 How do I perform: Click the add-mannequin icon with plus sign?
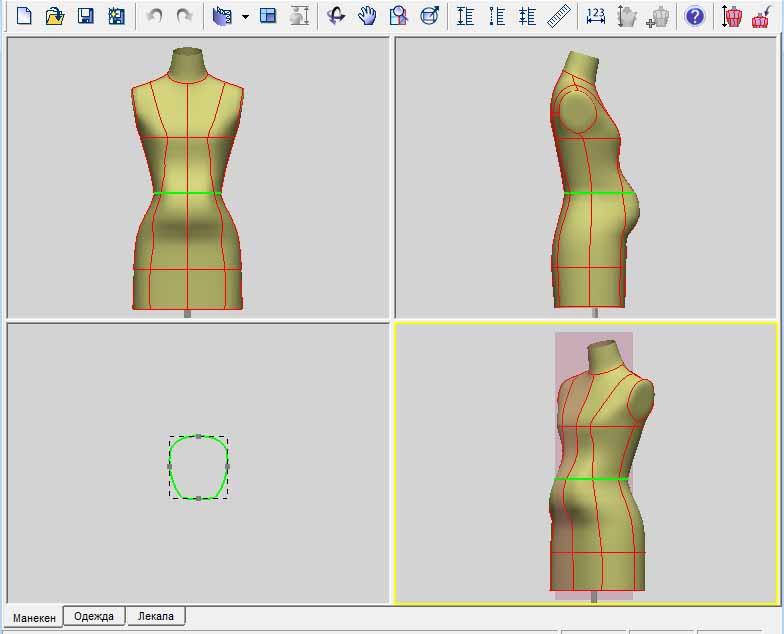pos(658,16)
